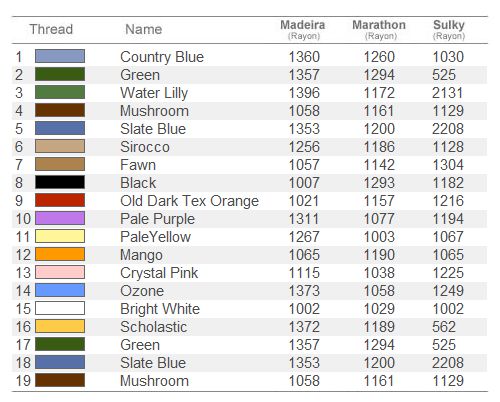Select Sulky code 562 for Scholastic
The image size is (500, 402).
[444, 327]
